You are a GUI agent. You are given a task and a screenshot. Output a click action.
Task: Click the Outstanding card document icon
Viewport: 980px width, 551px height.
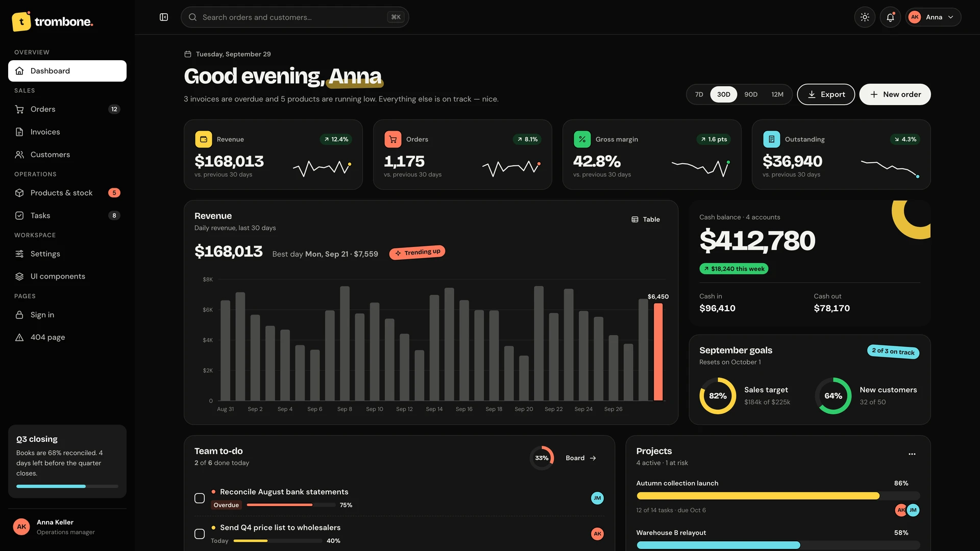(x=771, y=139)
